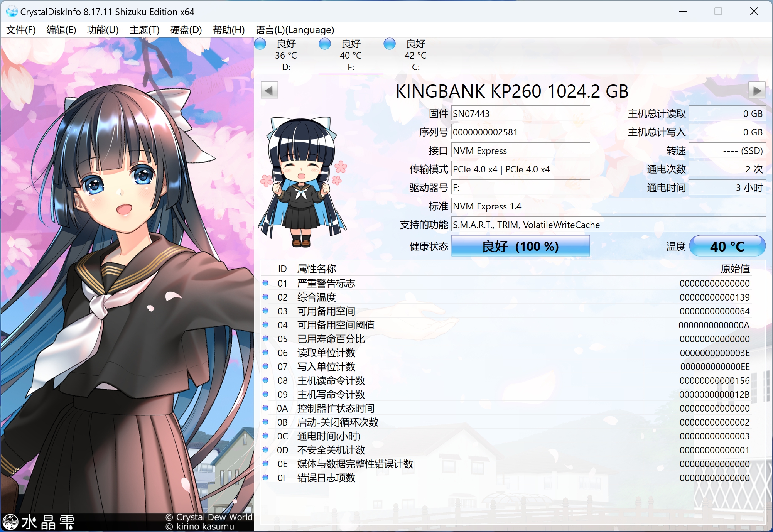Click the blue health indicator above drive F:

(325, 44)
